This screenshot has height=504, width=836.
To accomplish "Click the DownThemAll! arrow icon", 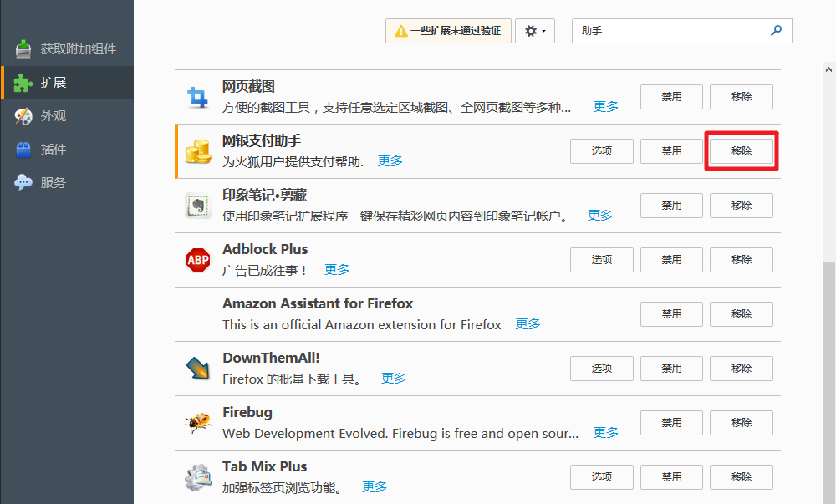I will [x=198, y=368].
